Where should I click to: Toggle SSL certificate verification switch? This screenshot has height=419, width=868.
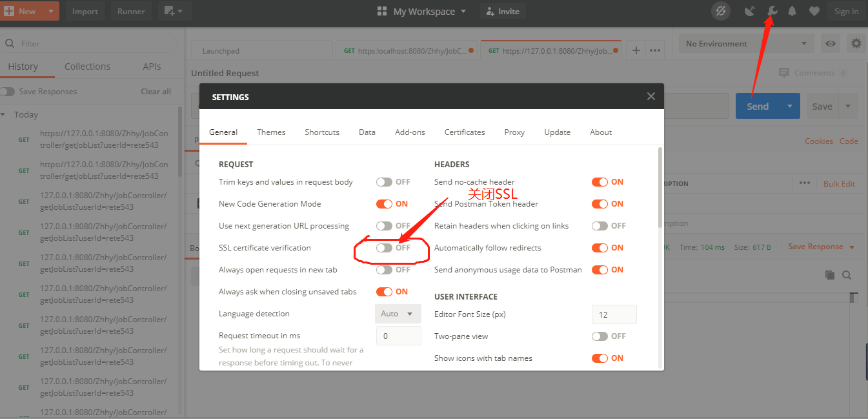point(385,248)
